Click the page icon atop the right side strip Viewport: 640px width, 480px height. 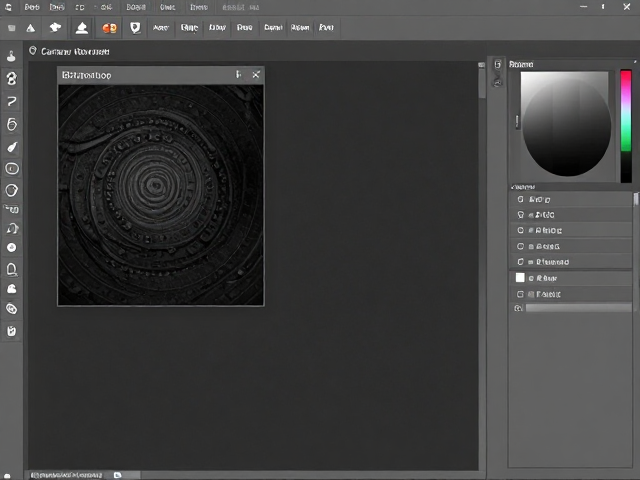tap(498, 64)
